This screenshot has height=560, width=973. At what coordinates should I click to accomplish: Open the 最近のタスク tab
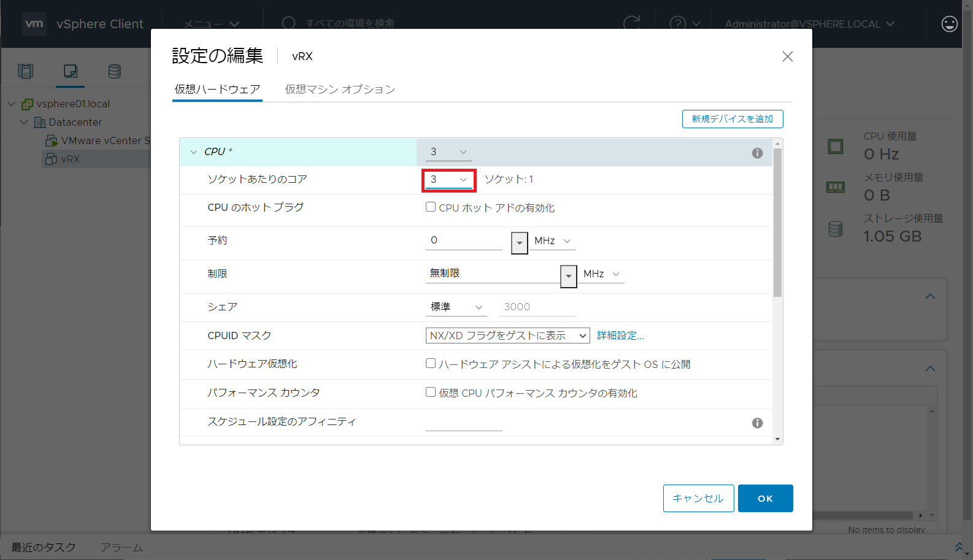click(x=44, y=547)
